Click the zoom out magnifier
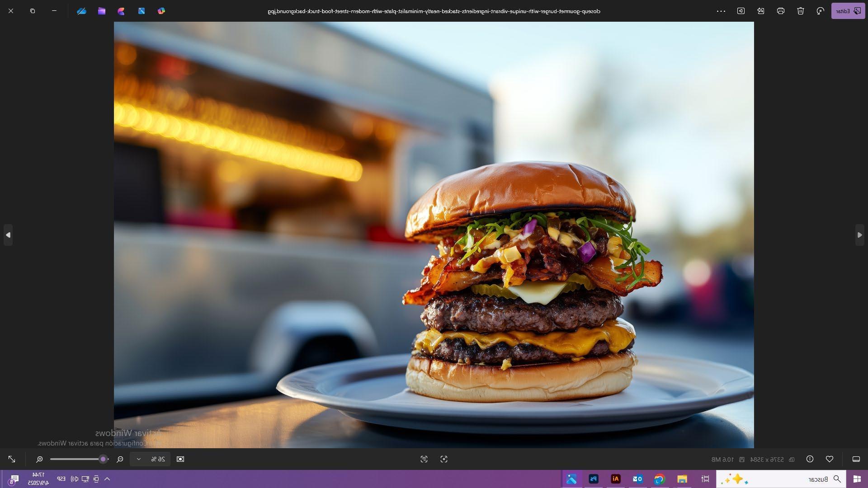The image size is (868, 488). pos(120,459)
